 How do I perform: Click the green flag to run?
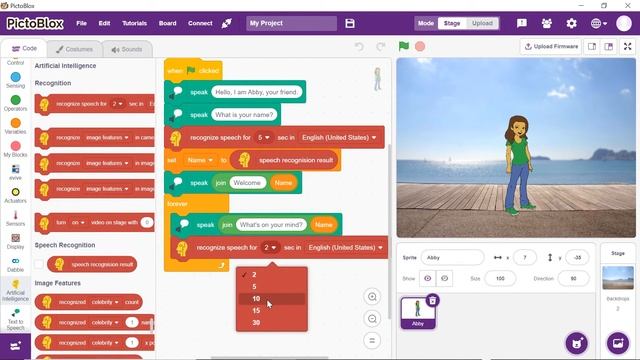(404, 46)
